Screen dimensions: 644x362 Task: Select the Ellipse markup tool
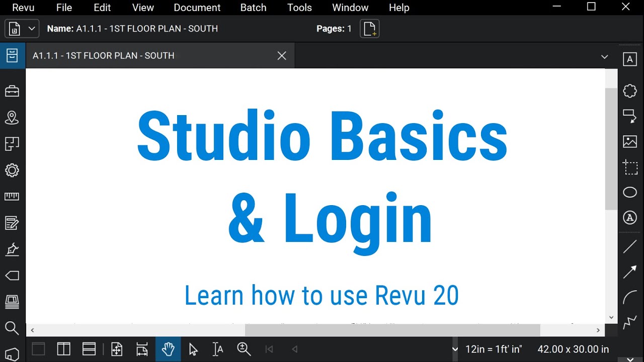630,192
